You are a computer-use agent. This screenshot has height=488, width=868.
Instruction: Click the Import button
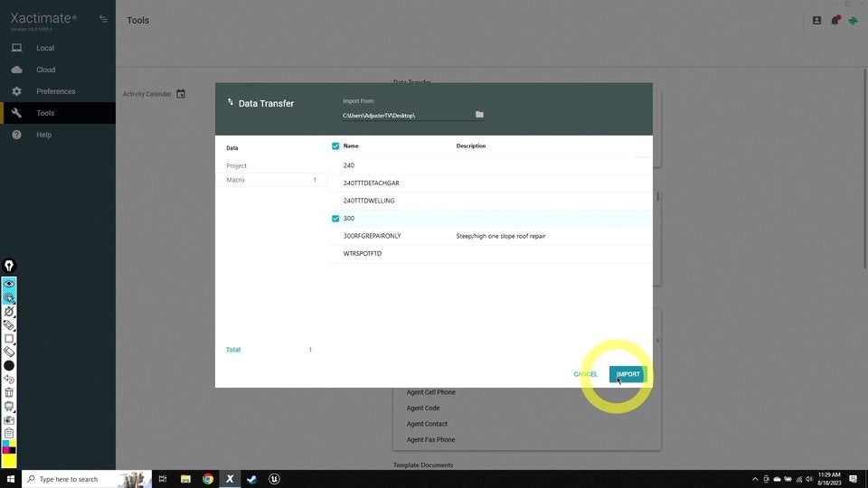(x=627, y=374)
